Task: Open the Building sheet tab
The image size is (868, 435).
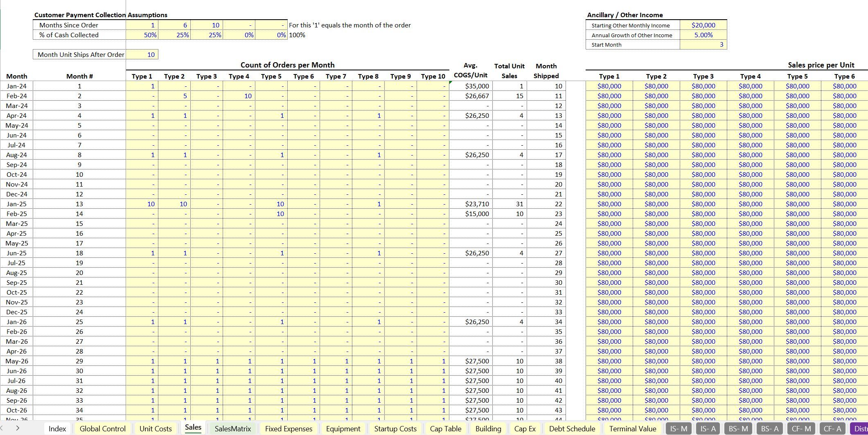Action: click(x=488, y=428)
